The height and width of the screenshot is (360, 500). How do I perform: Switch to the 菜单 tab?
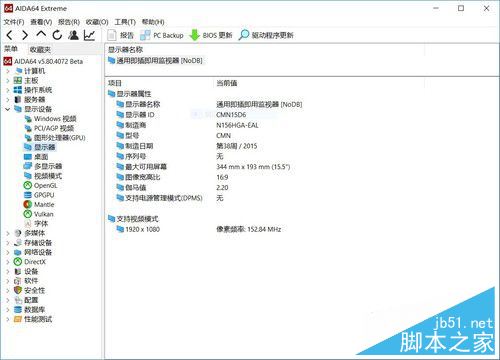[11, 49]
